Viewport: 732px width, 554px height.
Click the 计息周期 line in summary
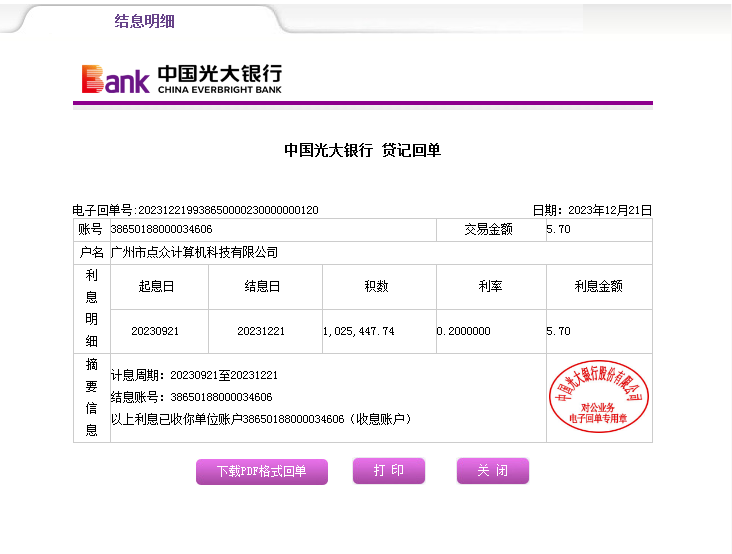(x=194, y=375)
